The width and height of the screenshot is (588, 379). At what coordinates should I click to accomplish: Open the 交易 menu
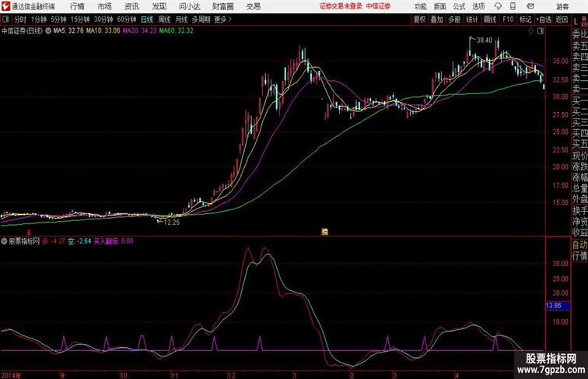coord(253,6)
